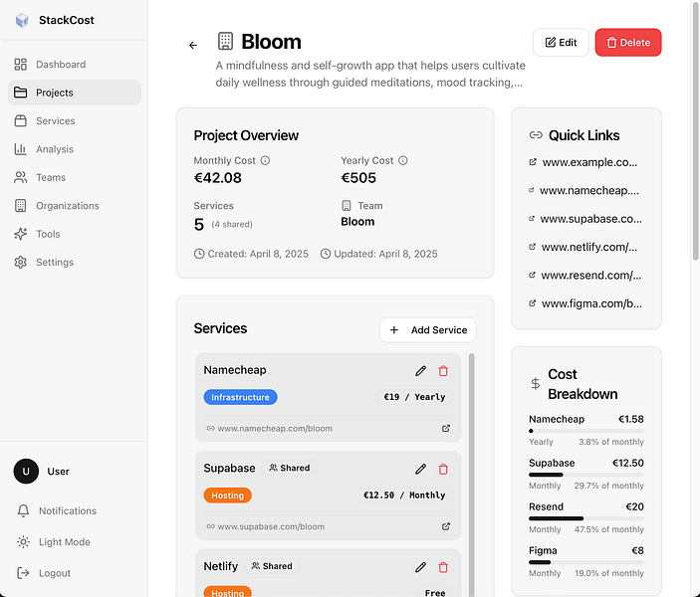Viewport: 700px width, 597px height.
Task: Click the €505 yearly cost value
Action: click(358, 178)
